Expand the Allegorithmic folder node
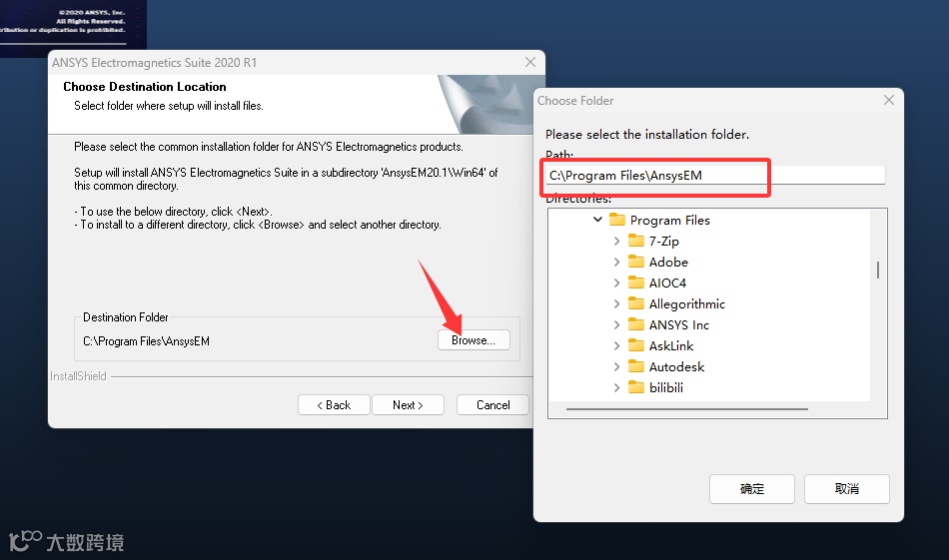The height and width of the screenshot is (560, 949). pos(616,303)
